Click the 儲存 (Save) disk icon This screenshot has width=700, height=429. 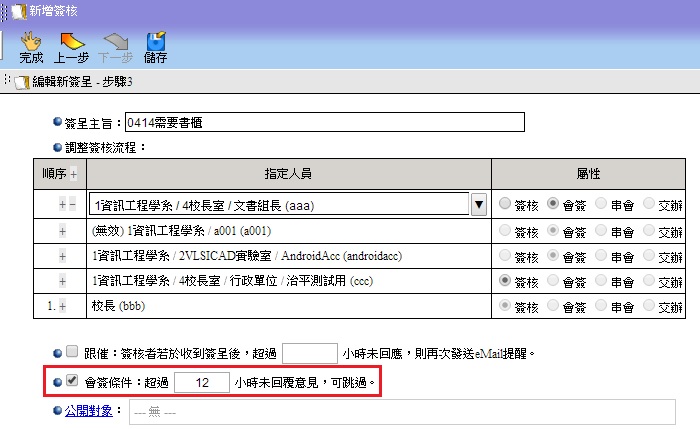pos(155,47)
